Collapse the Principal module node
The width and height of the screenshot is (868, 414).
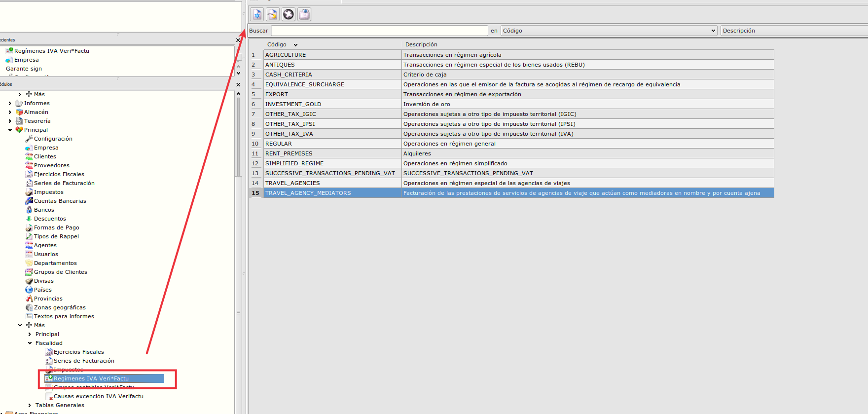[10, 130]
